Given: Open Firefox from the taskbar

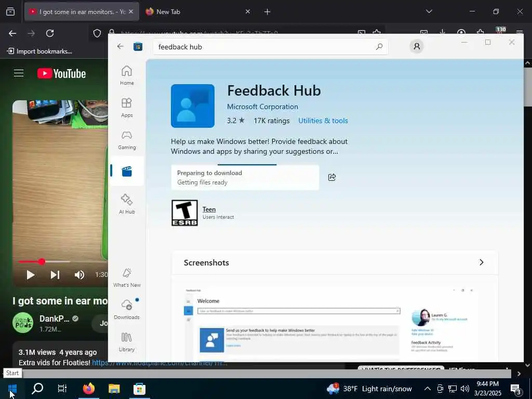Looking at the screenshot, I should (x=89, y=389).
